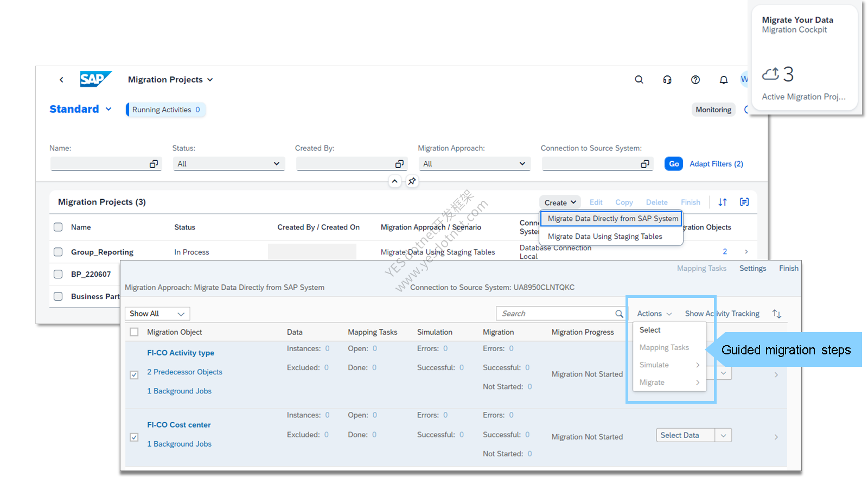868x477 pixels.
Task: Open Group_Reporting row navigation arrow
Action: click(x=746, y=252)
